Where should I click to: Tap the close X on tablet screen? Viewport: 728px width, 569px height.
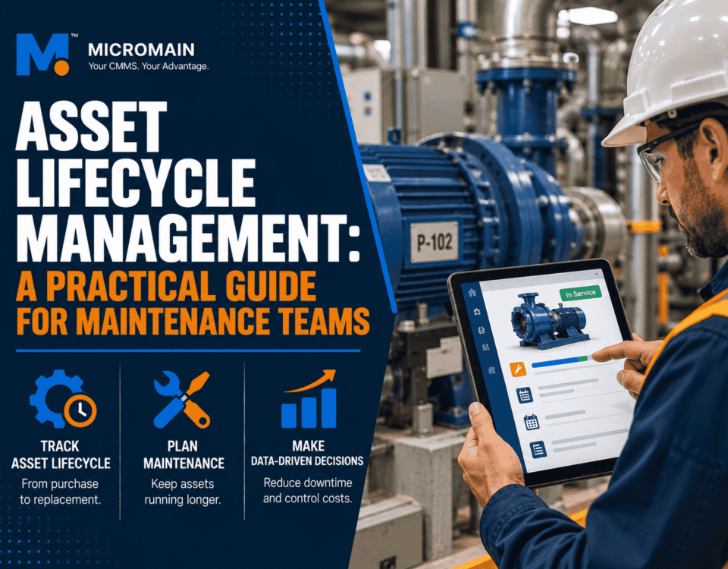pos(597,275)
